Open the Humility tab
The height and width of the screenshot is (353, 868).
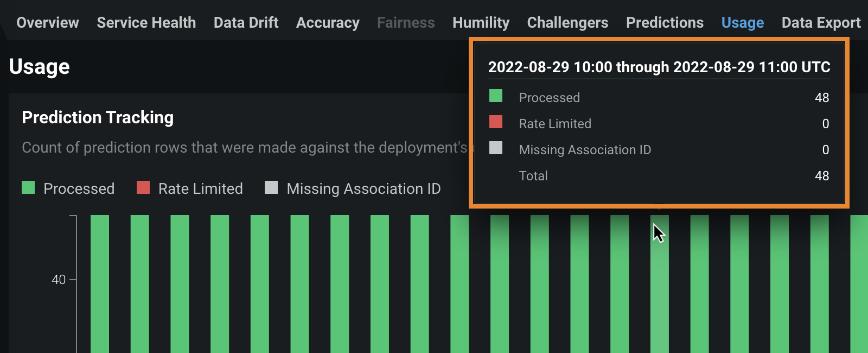[x=481, y=23]
